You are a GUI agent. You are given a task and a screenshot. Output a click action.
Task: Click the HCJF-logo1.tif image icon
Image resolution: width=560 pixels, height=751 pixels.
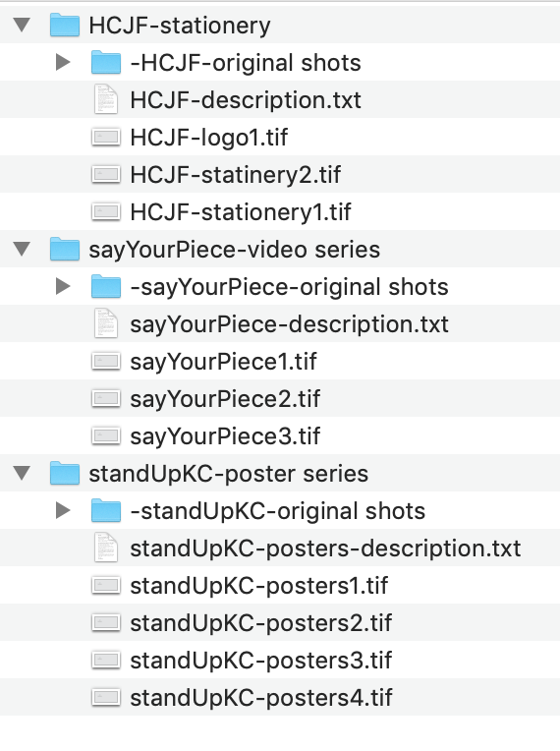(106, 138)
